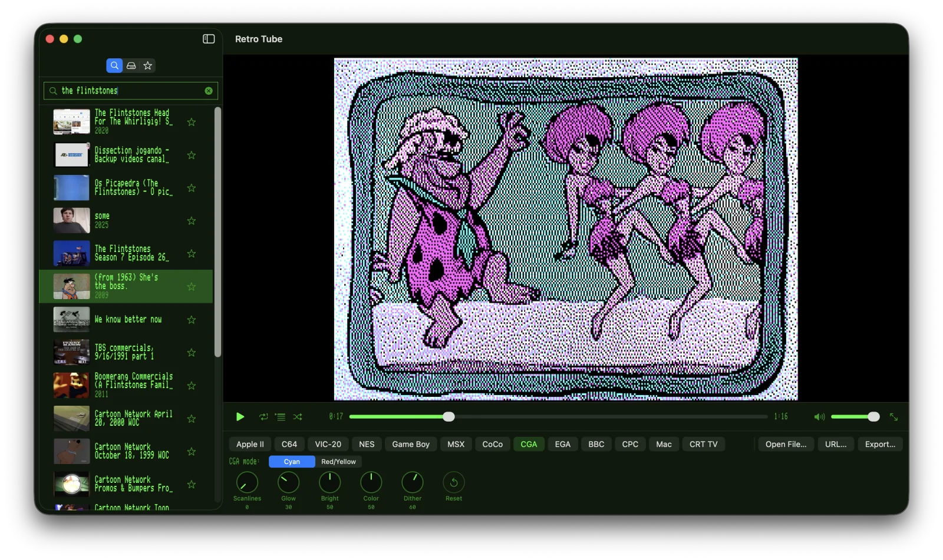
Task: Switch to VIC-20 filter
Action: click(x=328, y=444)
